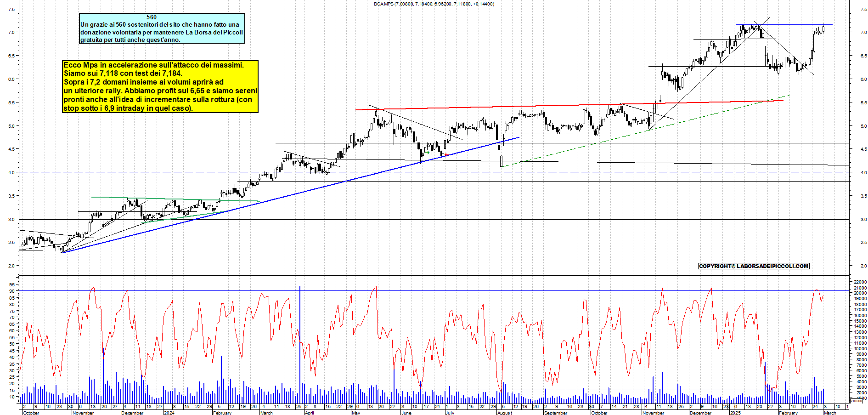Click '4.5' on the left-hand price scale
The height and width of the screenshot is (415, 868).
pyautogui.click(x=11, y=149)
